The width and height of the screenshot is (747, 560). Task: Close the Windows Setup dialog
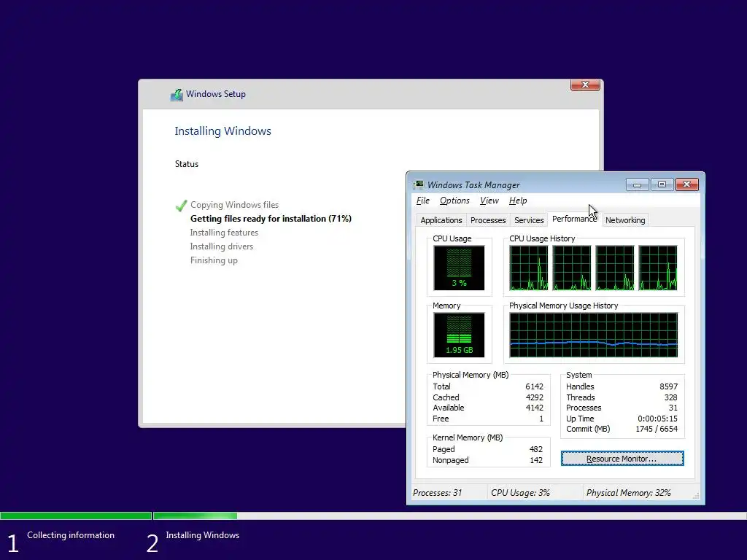585,85
